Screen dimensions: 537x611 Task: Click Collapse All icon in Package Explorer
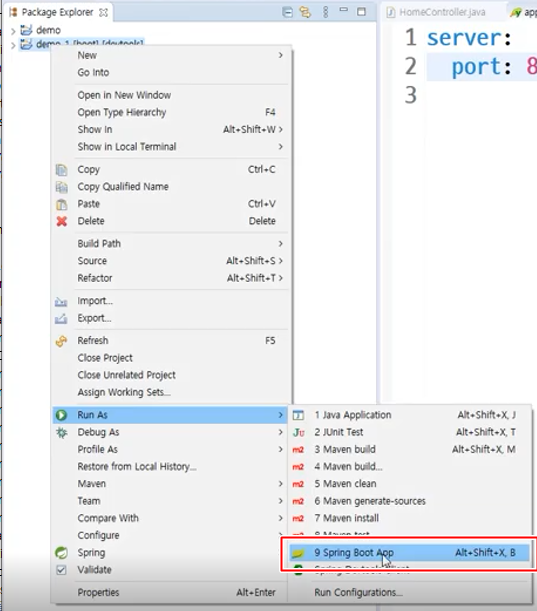pyautogui.click(x=287, y=12)
